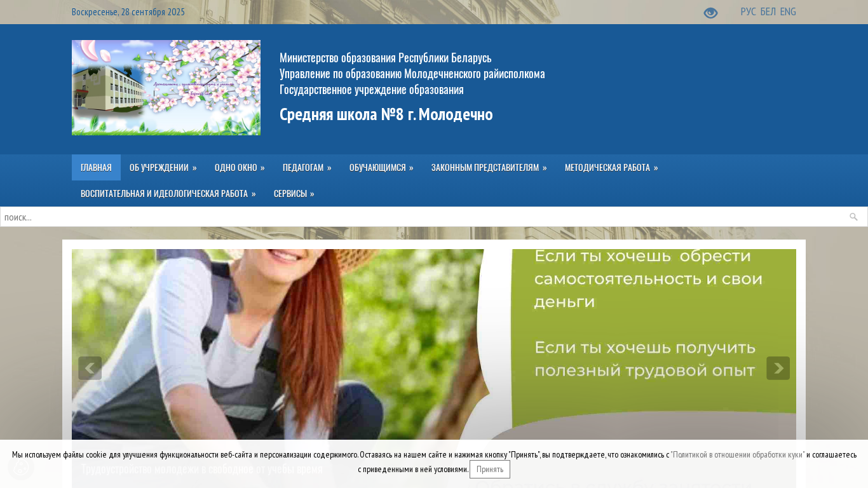Screen dimensions: 868x488
Task: Expand the ОДНО ОКНО menu
Action: pos(240,168)
